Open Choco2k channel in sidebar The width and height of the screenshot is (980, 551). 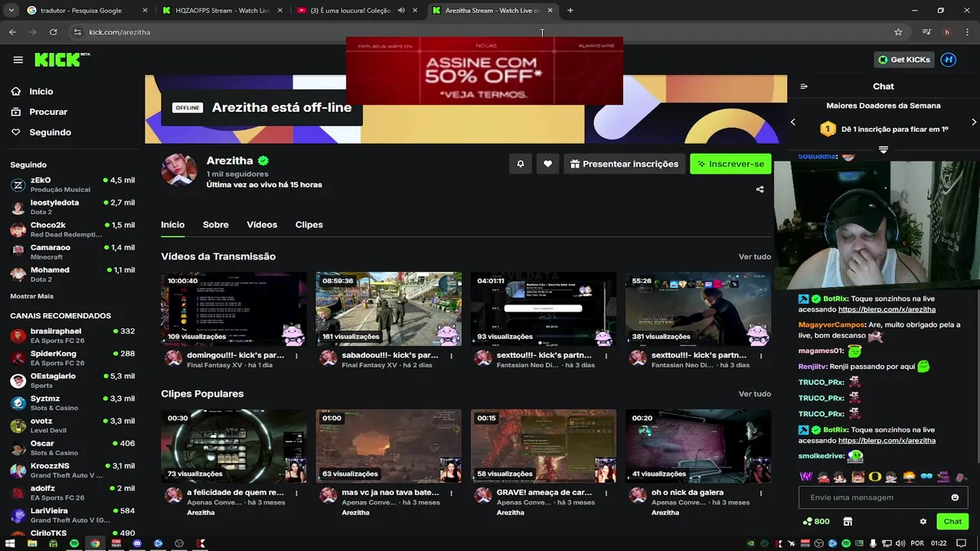point(73,230)
